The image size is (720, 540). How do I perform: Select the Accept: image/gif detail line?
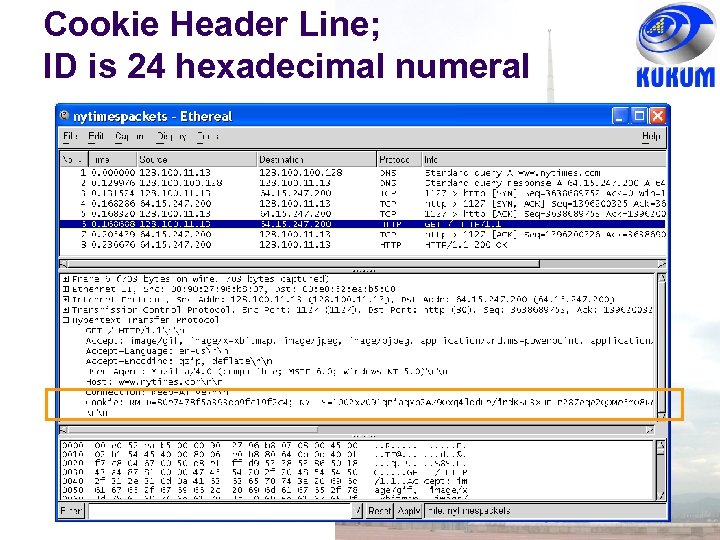[369, 341]
